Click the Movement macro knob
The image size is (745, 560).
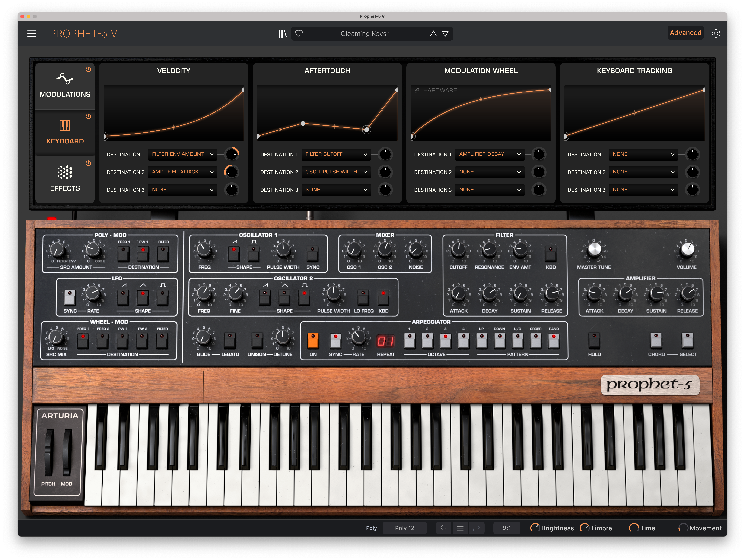coord(683,528)
